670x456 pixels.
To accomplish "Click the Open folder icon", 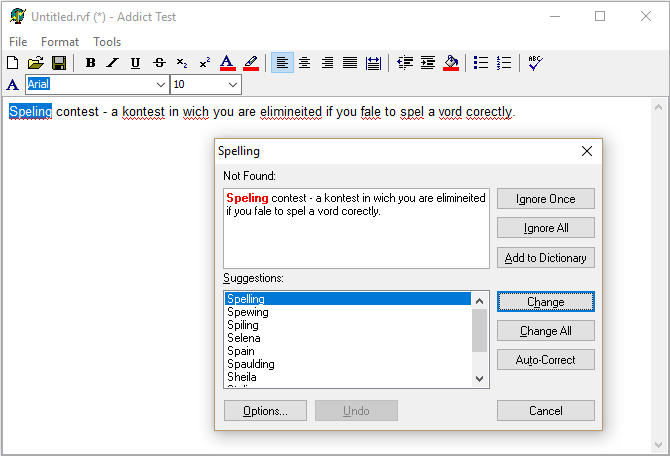I will click(36, 63).
